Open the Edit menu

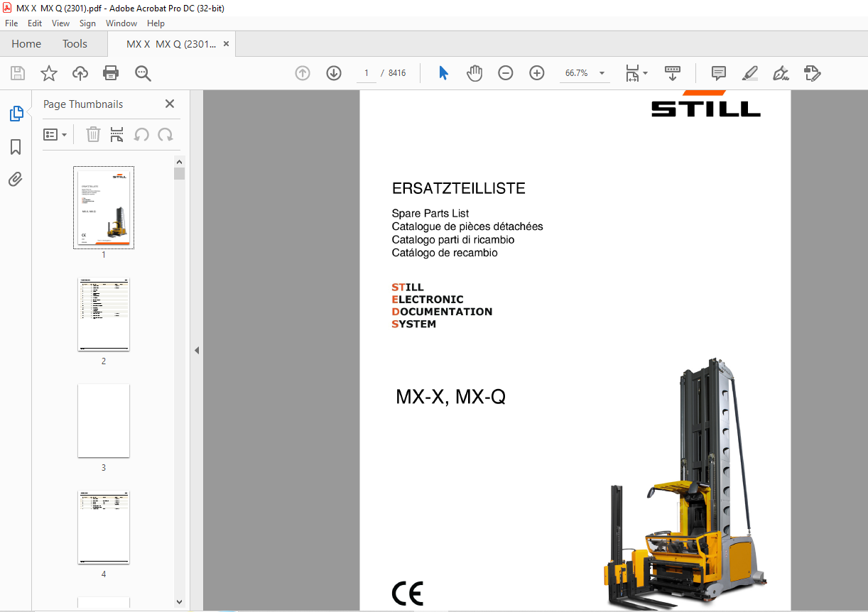(35, 23)
